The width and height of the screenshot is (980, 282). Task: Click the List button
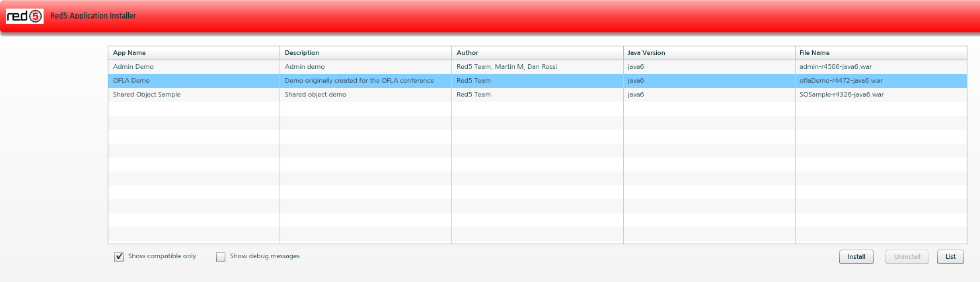coord(950,257)
